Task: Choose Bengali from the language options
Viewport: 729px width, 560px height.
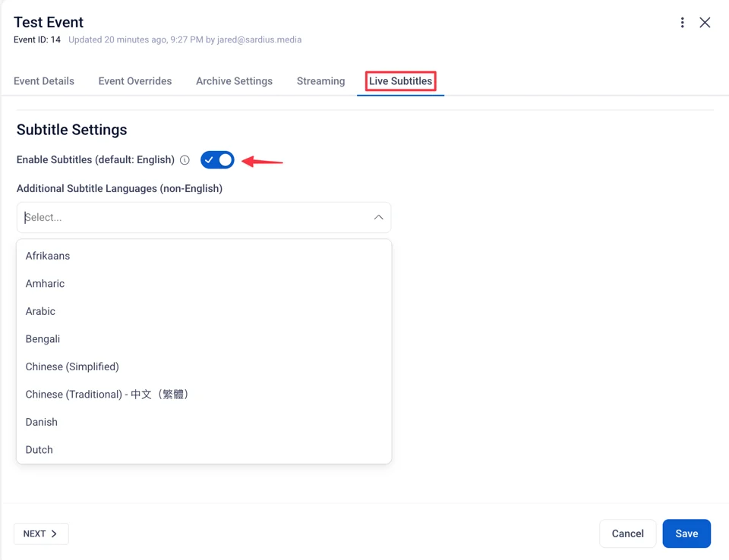Action: [x=204, y=338]
